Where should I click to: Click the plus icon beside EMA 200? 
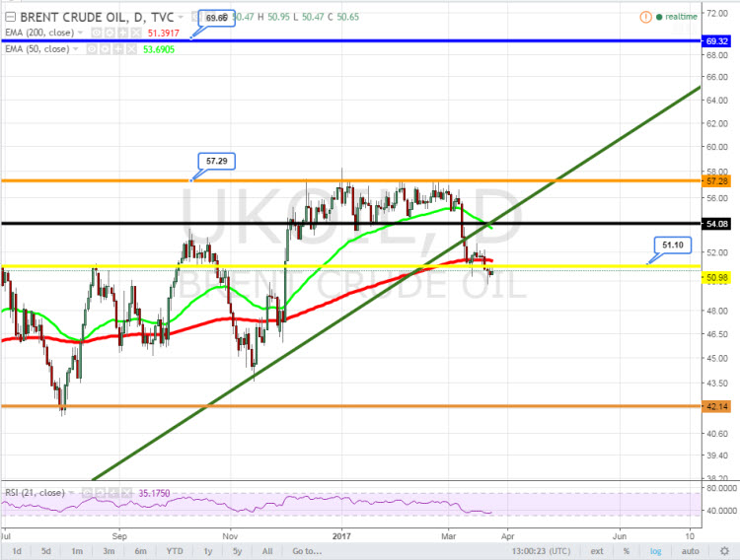(122, 33)
